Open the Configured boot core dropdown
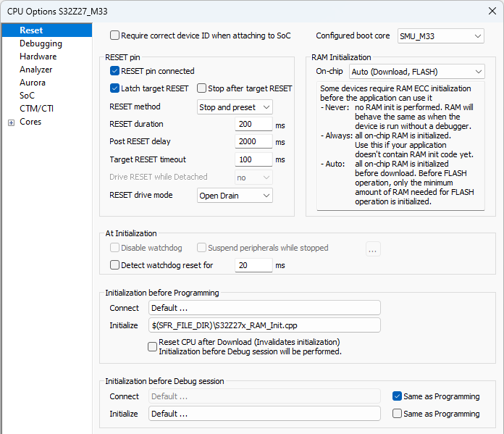Image resolution: width=504 pixels, height=434 pixels. coord(440,36)
